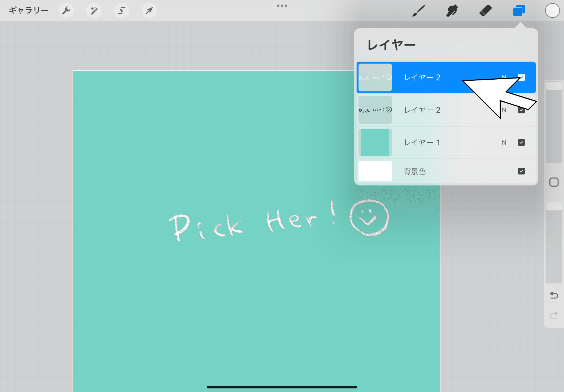Viewport: 564px width, 392px height.
Task: Tap the 背景色 white thumbnail
Action: coord(375,171)
